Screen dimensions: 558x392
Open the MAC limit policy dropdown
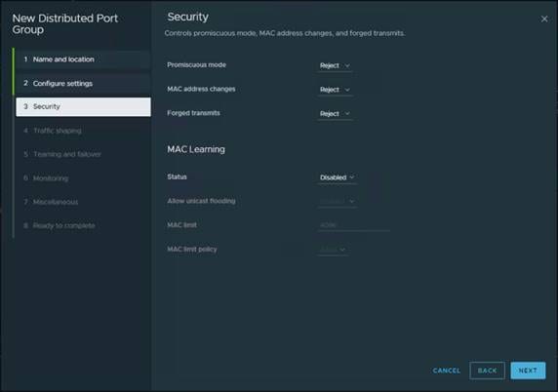[x=333, y=250]
